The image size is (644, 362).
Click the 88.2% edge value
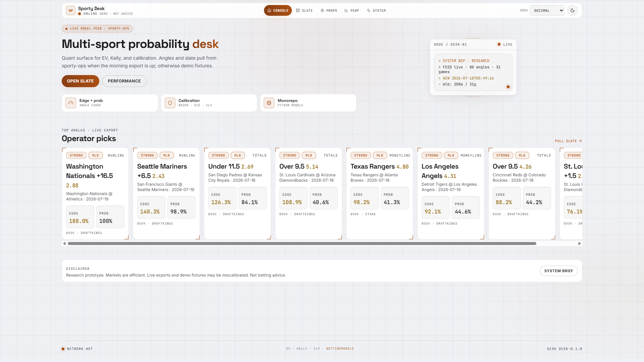(504, 202)
